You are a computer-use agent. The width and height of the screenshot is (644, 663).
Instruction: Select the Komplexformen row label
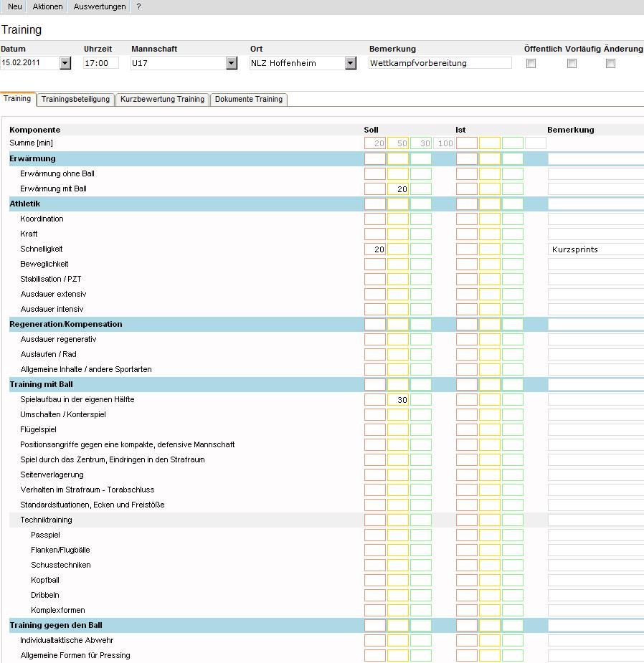(x=58, y=610)
